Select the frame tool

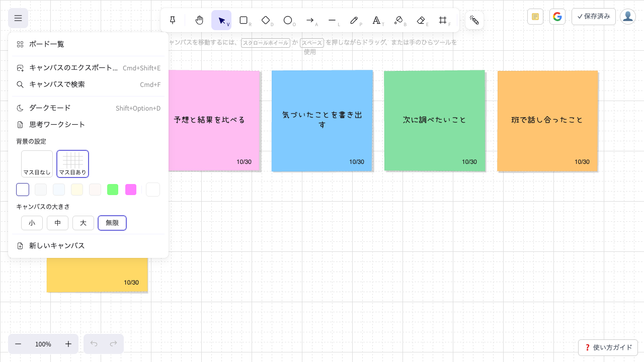coord(443,20)
